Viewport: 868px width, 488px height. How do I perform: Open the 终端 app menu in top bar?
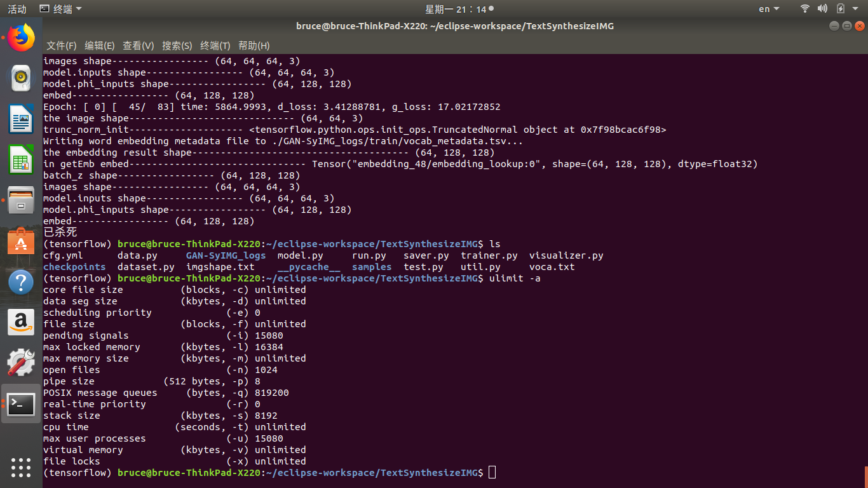(x=60, y=9)
